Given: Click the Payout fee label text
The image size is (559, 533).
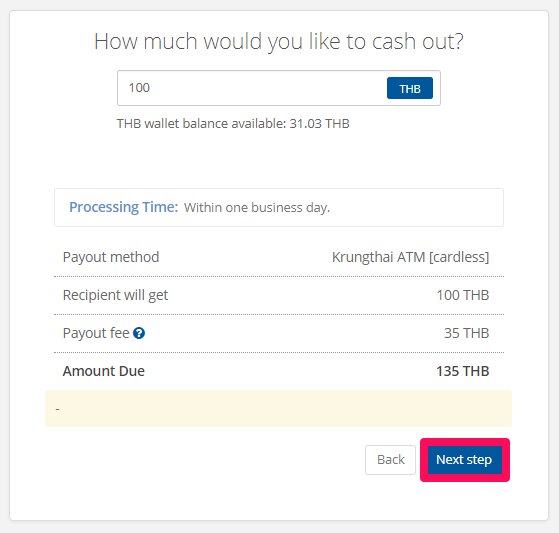Looking at the screenshot, I should click(96, 333).
